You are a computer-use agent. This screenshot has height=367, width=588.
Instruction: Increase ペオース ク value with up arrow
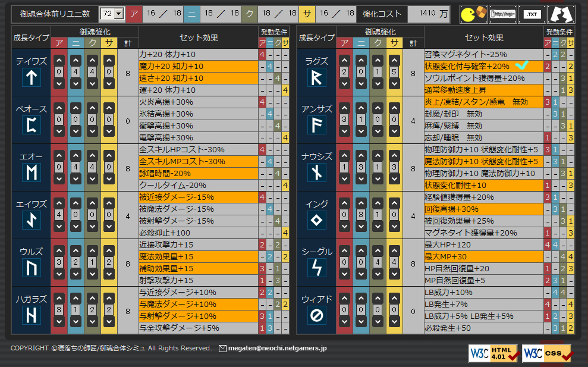pyautogui.click(x=92, y=108)
